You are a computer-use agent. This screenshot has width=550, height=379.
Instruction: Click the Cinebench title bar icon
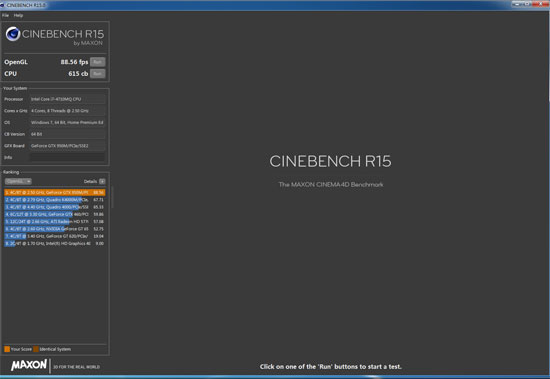click(x=2, y=5)
